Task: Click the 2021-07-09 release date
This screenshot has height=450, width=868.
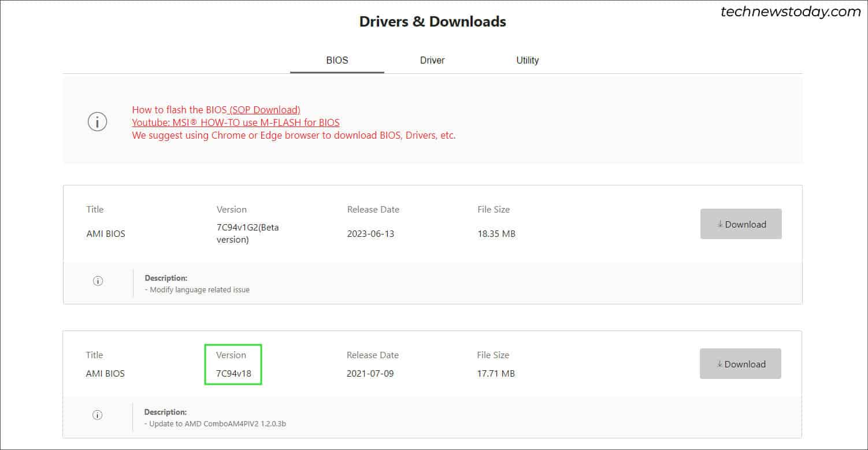Action: tap(370, 374)
